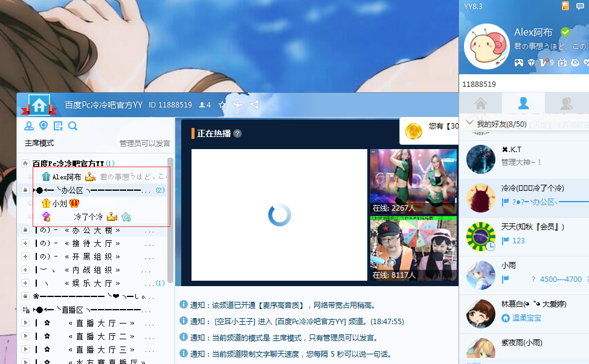Image resolution: width=589 pixels, height=364 pixels.
Task: Click the home icon beside 温柔宝宝
Action: (x=506, y=318)
